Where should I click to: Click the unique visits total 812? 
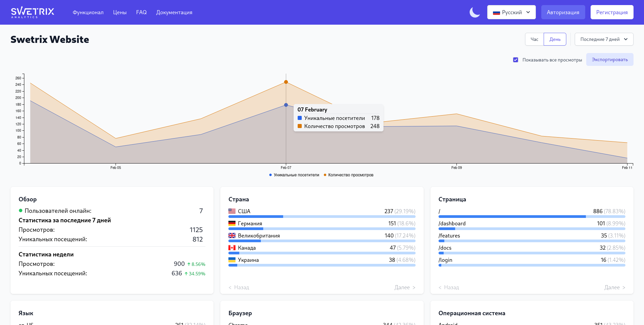coord(198,239)
